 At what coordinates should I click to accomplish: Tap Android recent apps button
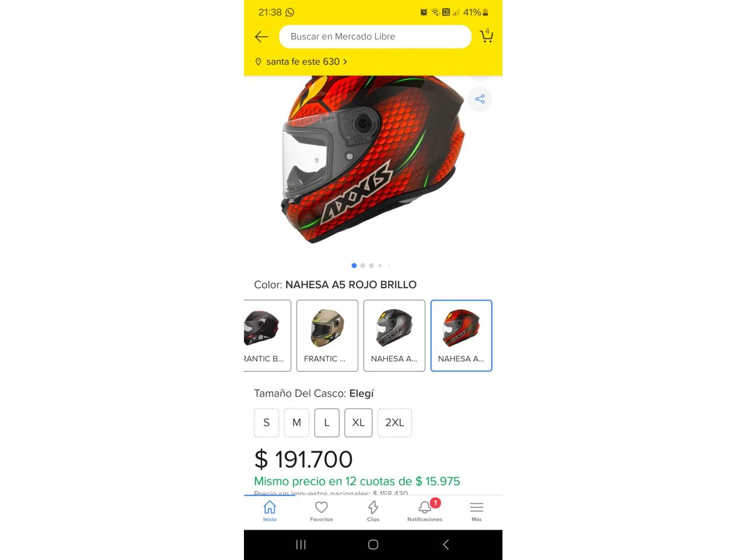click(x=301, y=544)
